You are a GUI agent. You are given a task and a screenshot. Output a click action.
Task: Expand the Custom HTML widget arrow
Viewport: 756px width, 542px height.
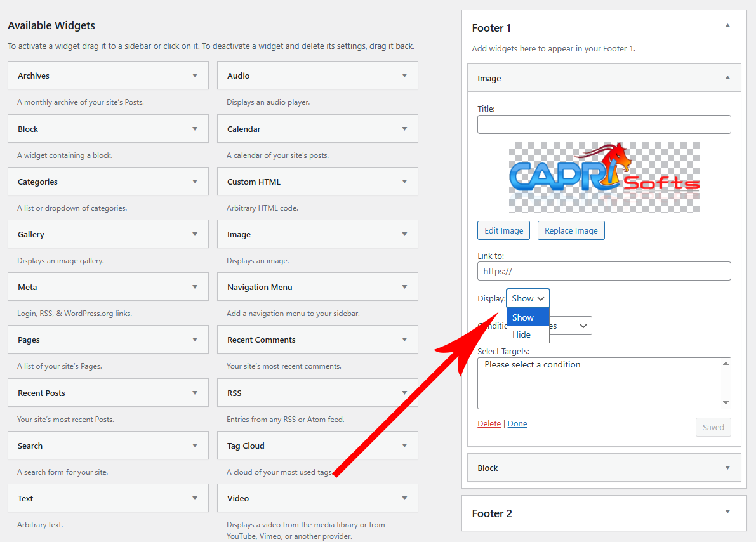404,182
